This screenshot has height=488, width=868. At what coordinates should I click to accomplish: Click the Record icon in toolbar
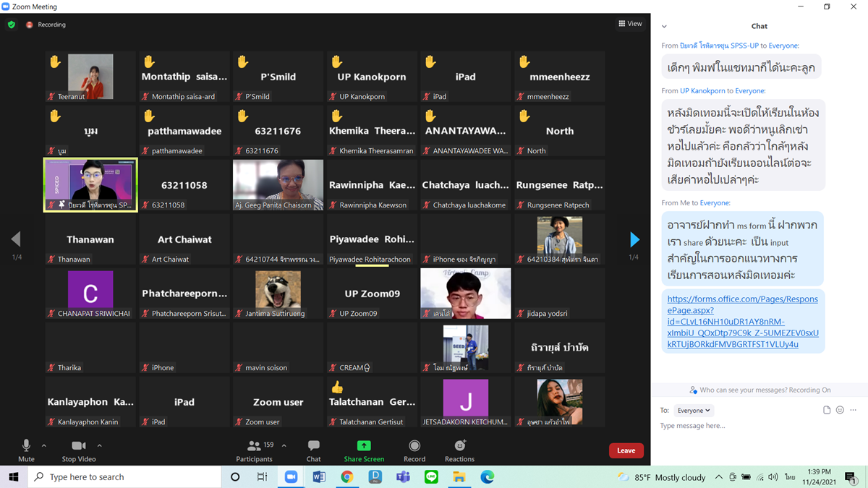tap(414, 446)
